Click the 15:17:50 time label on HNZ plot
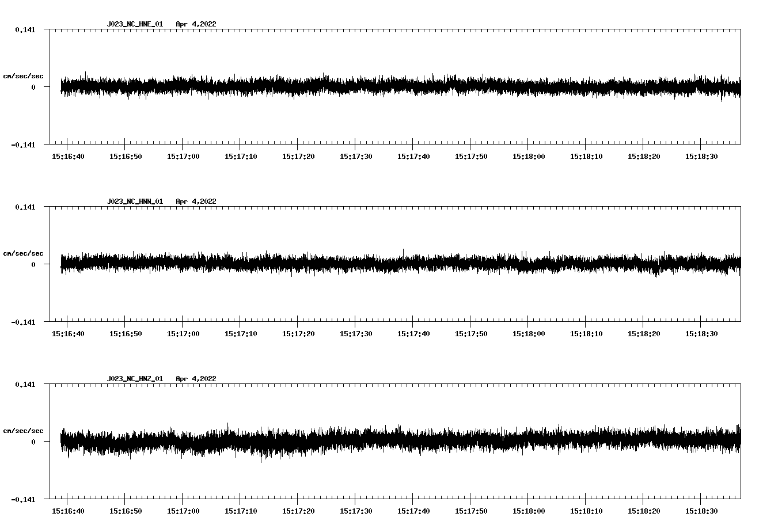The width and height of the screenshot is (782, 532). point(471,511)
